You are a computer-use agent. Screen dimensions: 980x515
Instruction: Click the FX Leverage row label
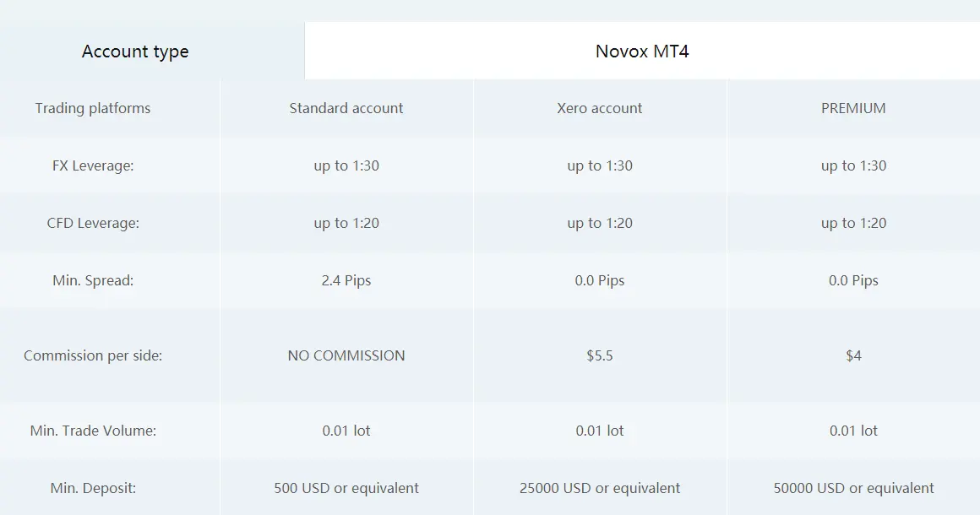click(x=92, y=165)
